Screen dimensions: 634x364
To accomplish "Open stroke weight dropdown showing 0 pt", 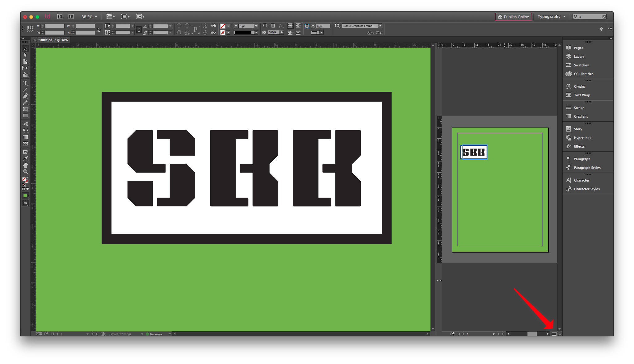I will 256,26.
